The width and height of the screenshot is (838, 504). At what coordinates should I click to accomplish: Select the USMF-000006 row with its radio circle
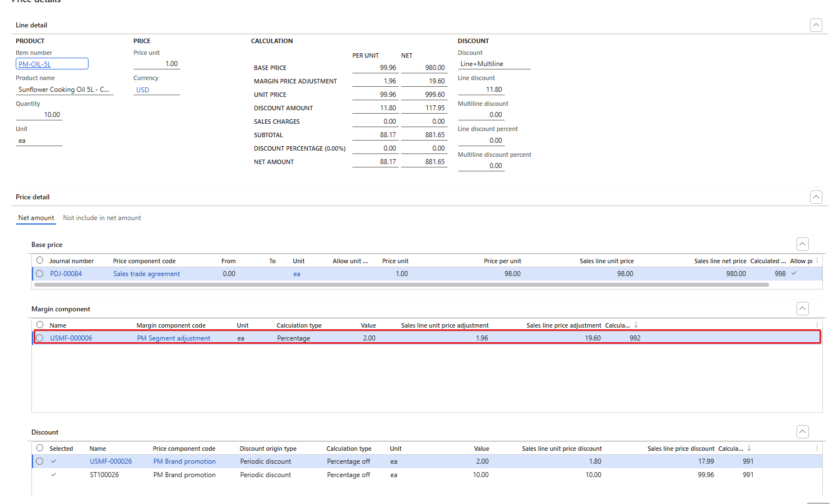(x=40, y=338)
